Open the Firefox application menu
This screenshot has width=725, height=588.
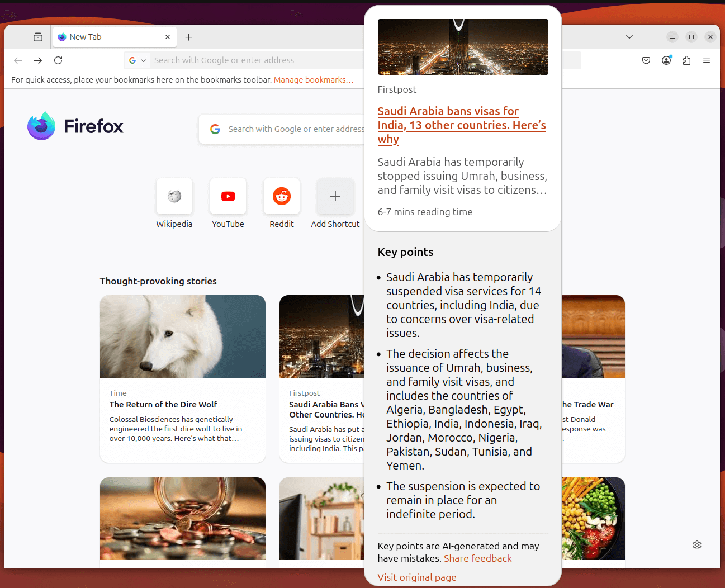pyautogui.click(x=707, y=60)
